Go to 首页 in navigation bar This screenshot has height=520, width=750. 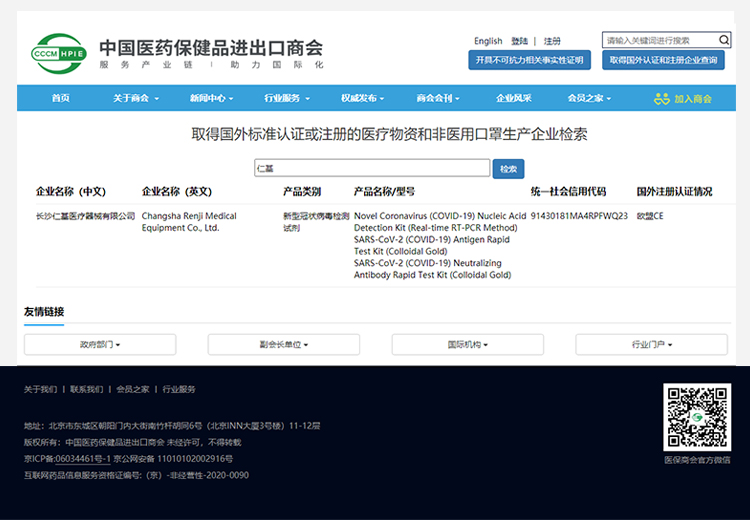point(61,99)
